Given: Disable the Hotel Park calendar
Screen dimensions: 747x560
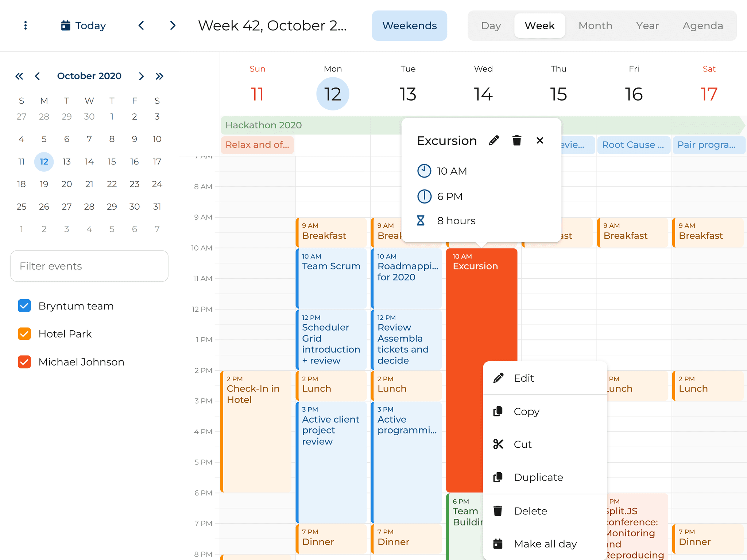Looking at the screenshot, I should pos(24,334).
